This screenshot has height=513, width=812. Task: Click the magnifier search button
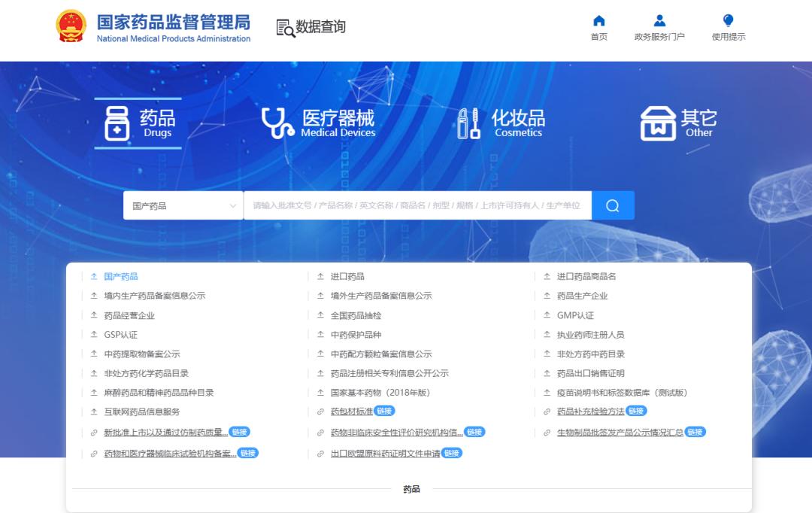[613, 205]
